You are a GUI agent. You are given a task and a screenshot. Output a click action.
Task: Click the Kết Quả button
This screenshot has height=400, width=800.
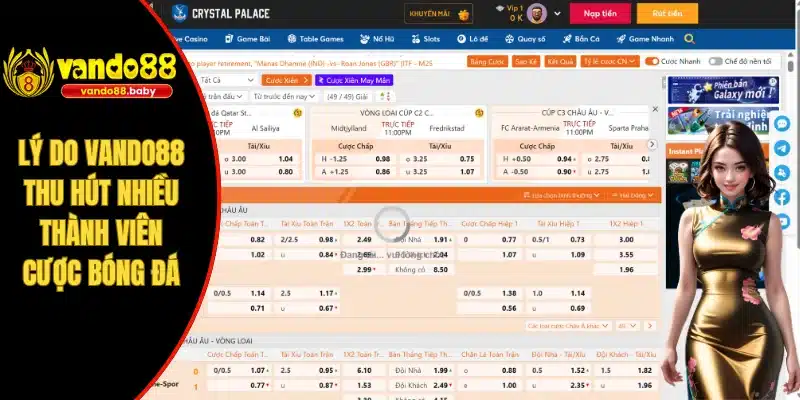[560, 61]
